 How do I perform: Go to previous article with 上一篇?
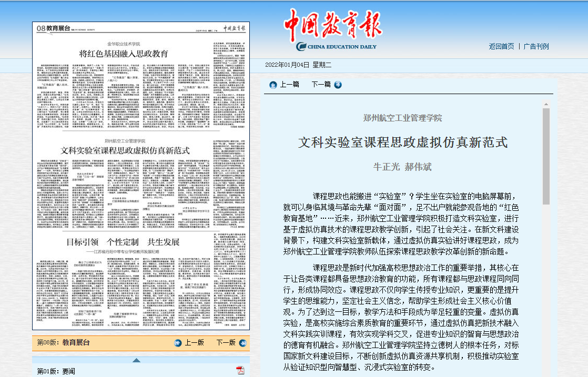point(289,84)
